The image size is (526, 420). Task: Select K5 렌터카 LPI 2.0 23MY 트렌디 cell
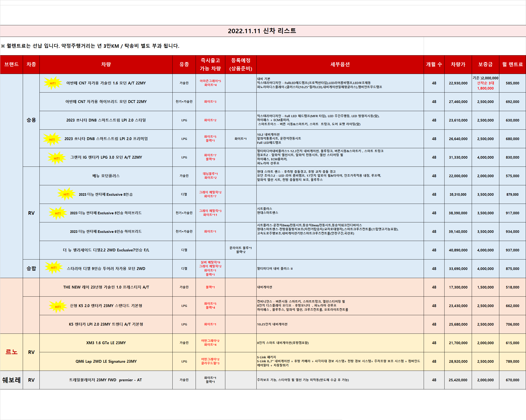pyautogui.click(x=106, y=324)
